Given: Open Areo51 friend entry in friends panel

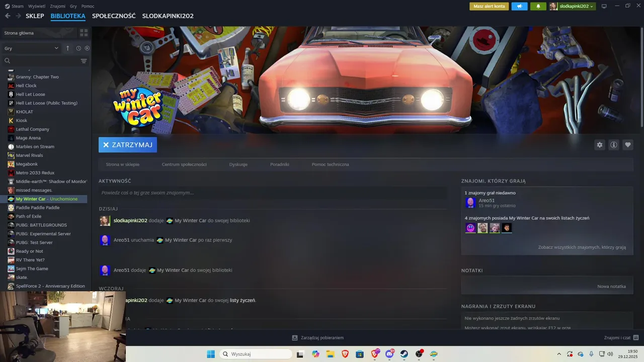Looking at the screenshot, I should (490, 203).
